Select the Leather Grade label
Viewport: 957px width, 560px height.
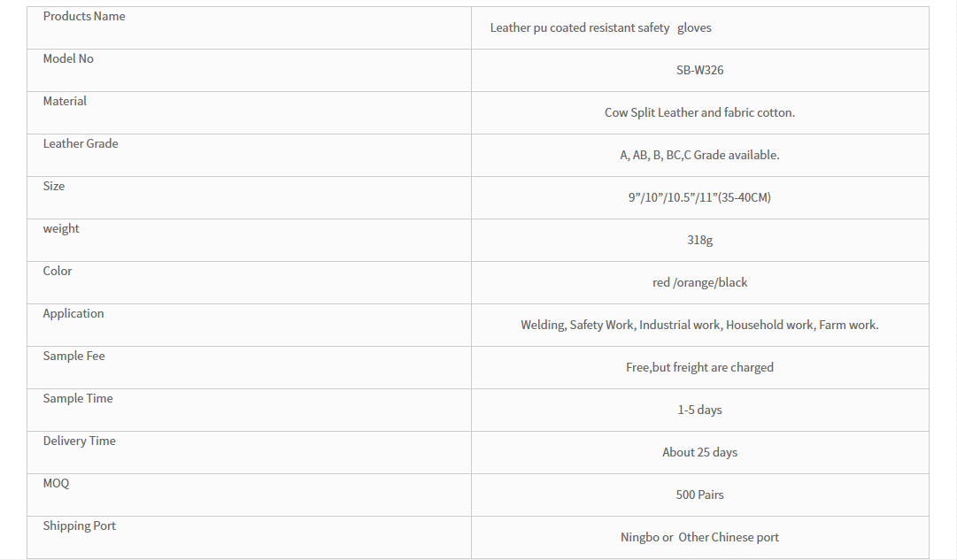(x=81, y=144)
